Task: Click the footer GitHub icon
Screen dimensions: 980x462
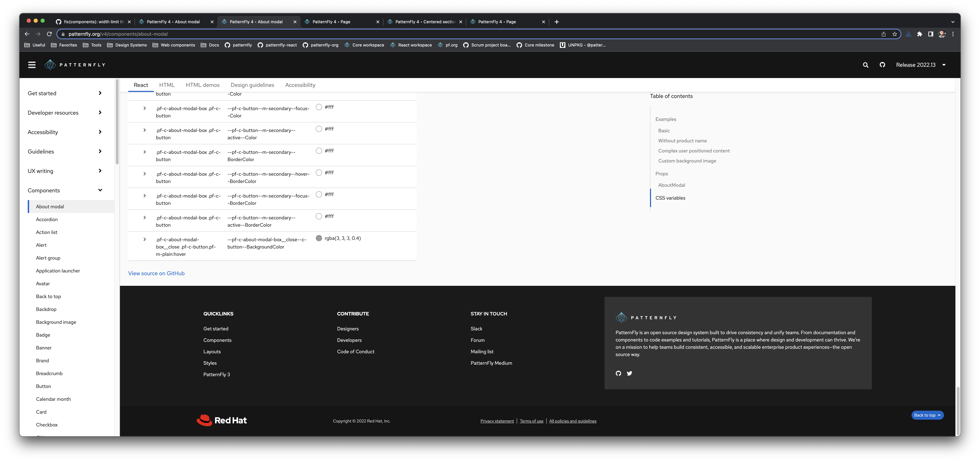Action: (x=618, y=373)
